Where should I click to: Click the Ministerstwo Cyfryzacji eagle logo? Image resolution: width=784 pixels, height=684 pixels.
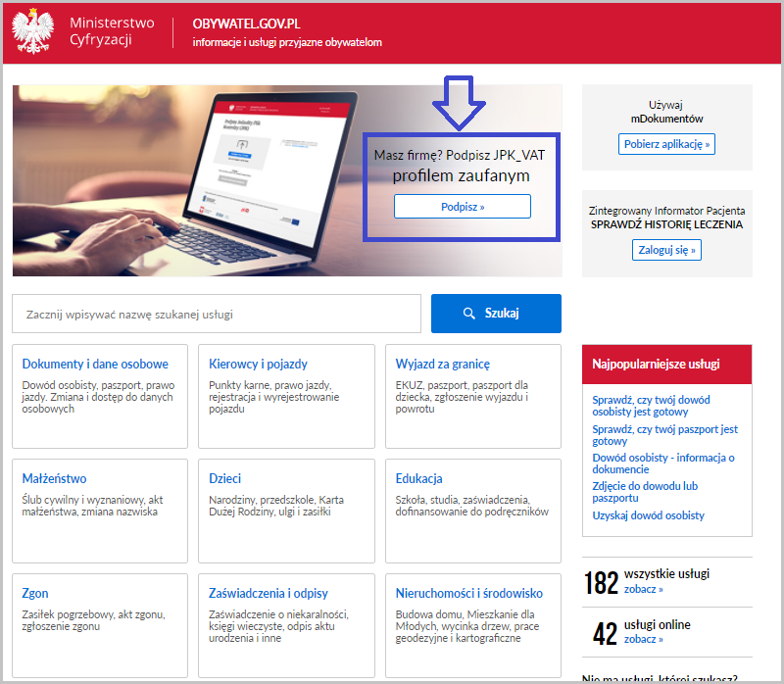click(36, 30)
